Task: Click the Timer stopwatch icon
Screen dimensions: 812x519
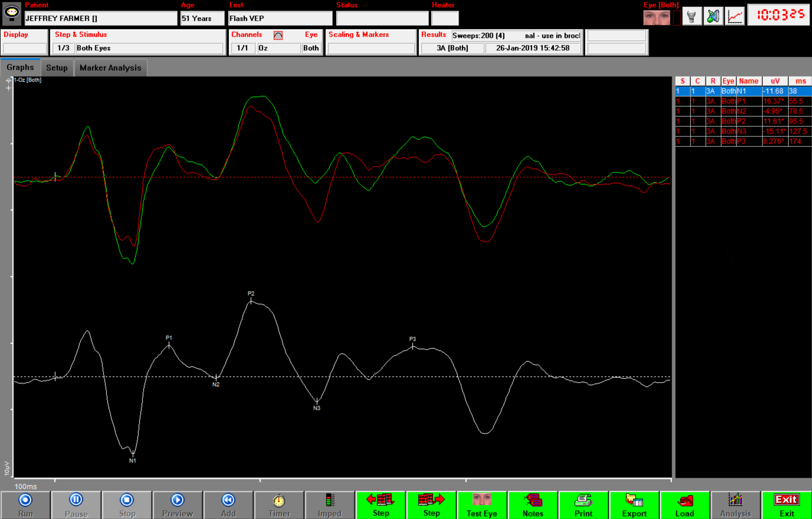Action: [279, 503]
